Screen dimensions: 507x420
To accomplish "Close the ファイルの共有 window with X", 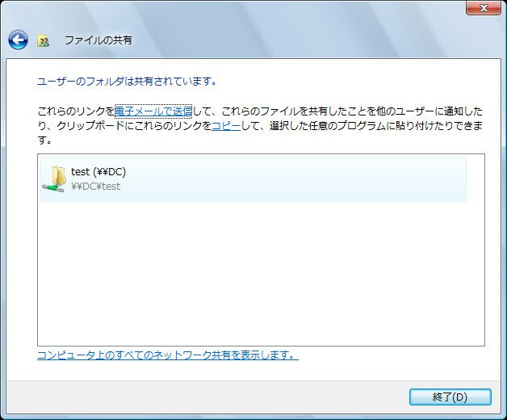I will pos(483,8).
